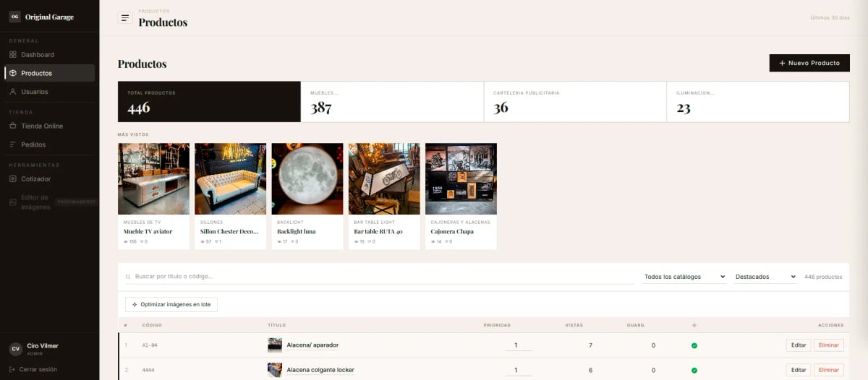Click the Productos box icon in sidebar
Image resolution: width=868 pixels, height=380 pixels.
click(12, 73)
